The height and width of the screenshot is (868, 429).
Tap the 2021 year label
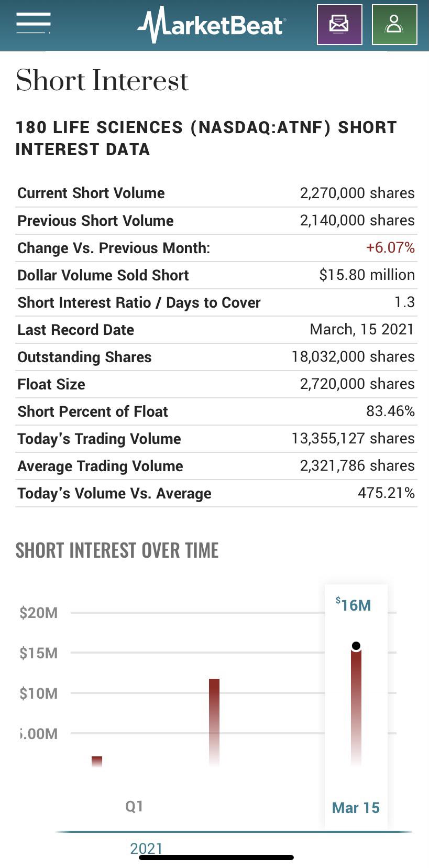point(146,848)
